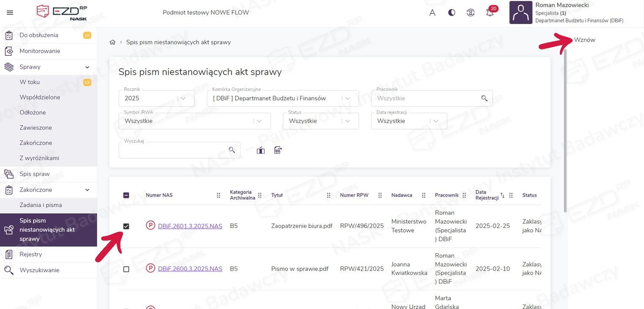
Task: Toggle the high contrast mode icon
Action: (452, 13)
